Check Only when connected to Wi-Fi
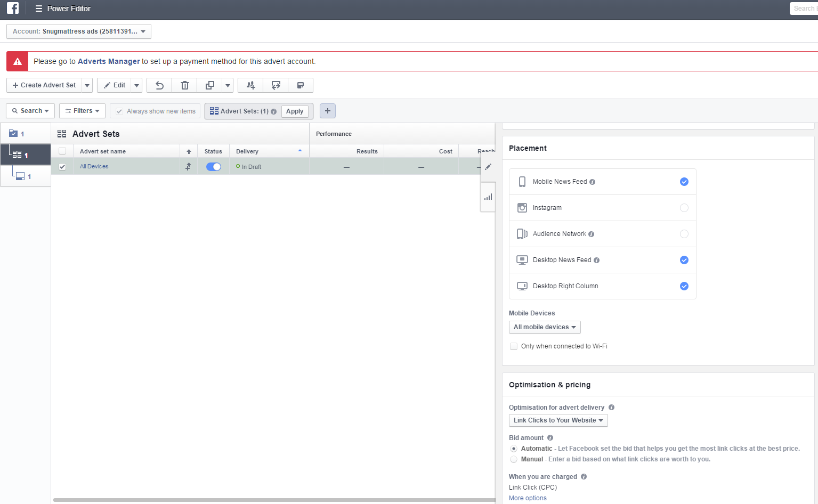The width and height of the screenshot is (818, 504). coord(514,346)
